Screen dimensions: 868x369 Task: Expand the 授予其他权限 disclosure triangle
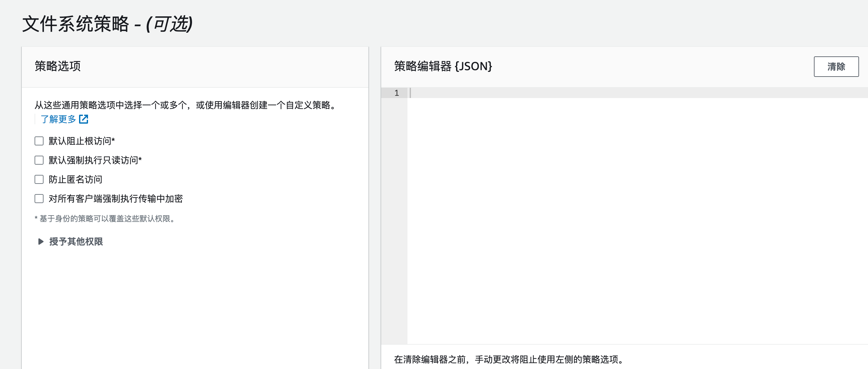(x=41, y=242)
